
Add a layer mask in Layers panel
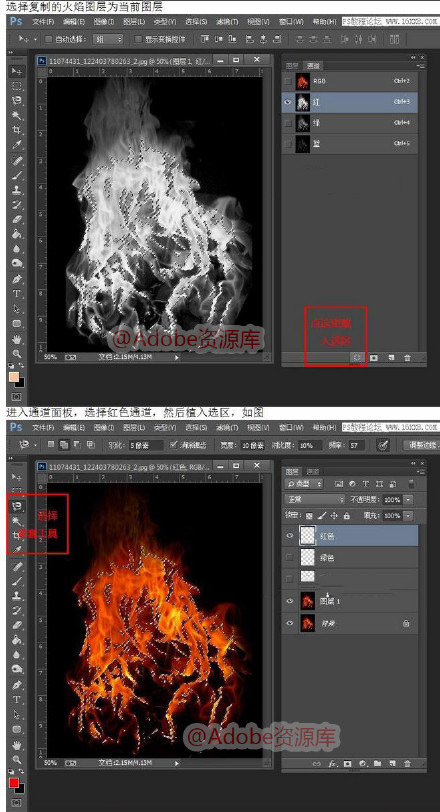pyautogui.click(x=347, y=763)
